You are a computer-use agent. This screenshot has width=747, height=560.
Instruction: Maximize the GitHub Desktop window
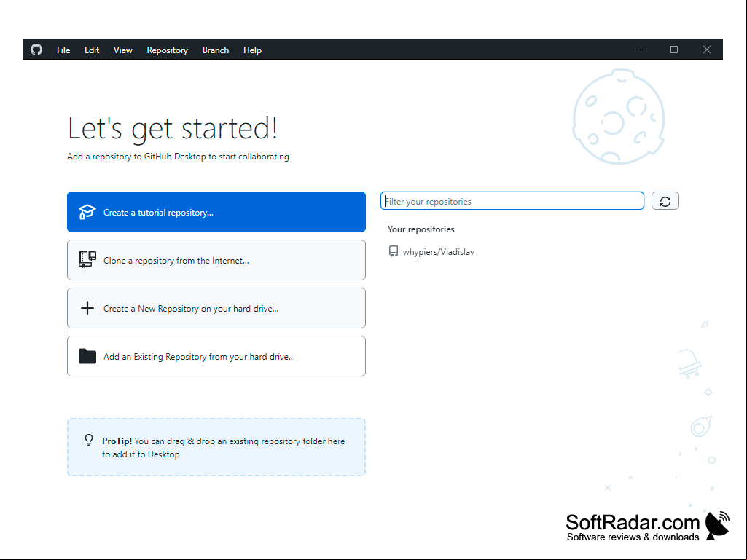click(674, 50)
